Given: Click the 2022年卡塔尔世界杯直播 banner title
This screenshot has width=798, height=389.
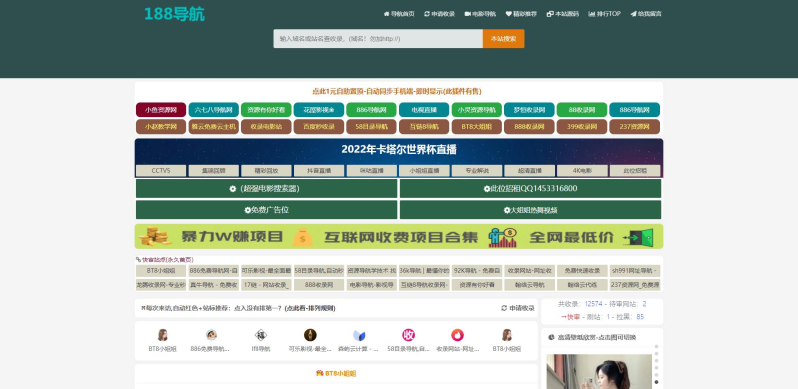Looking at the screenshot, I should [x=399, y=150].
